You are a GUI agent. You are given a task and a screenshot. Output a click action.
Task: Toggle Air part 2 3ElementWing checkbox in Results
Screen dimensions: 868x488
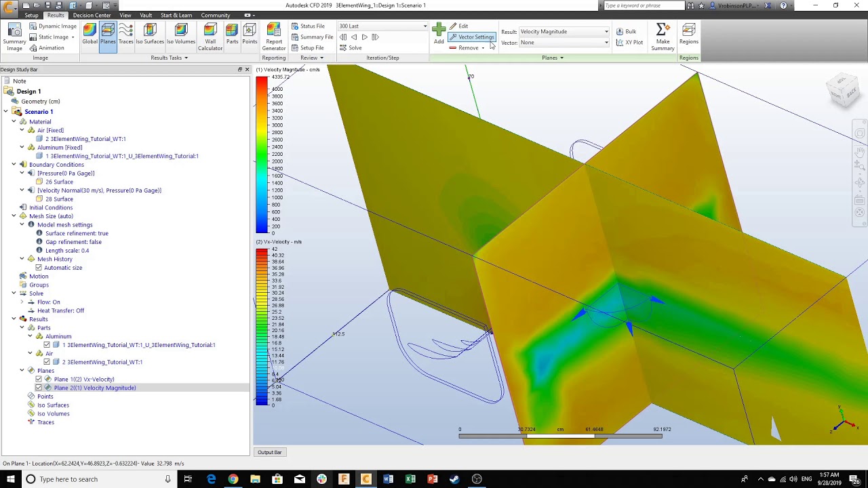[47, 362]
